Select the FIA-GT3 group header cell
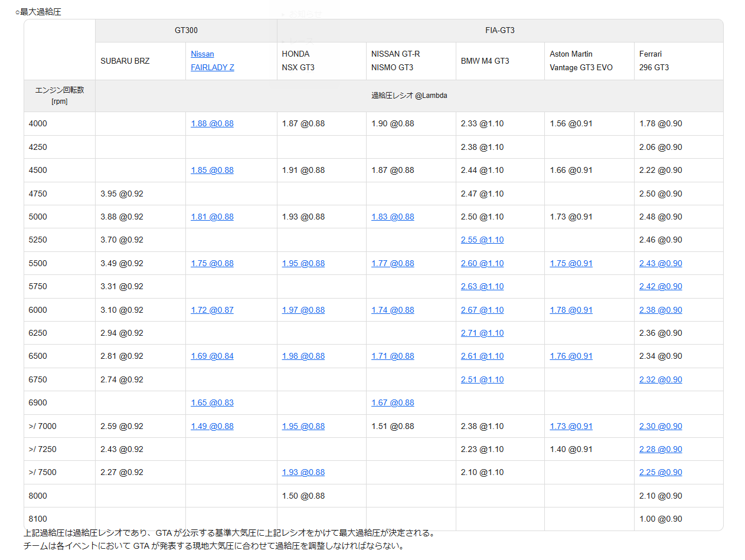745x560 pixels. click(x=499, y=30)
